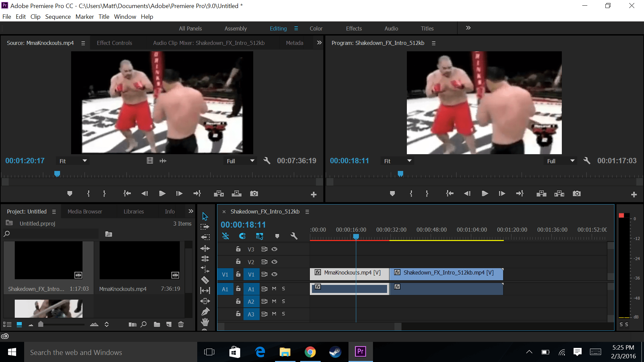Click Export Frame camera in Program monitor
The image size is (644, 362).
click(x=577, y=194)
